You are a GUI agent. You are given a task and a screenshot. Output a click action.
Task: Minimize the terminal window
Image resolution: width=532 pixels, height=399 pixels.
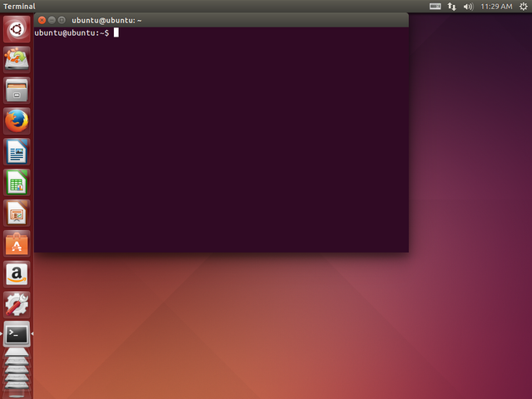[52, 20]
